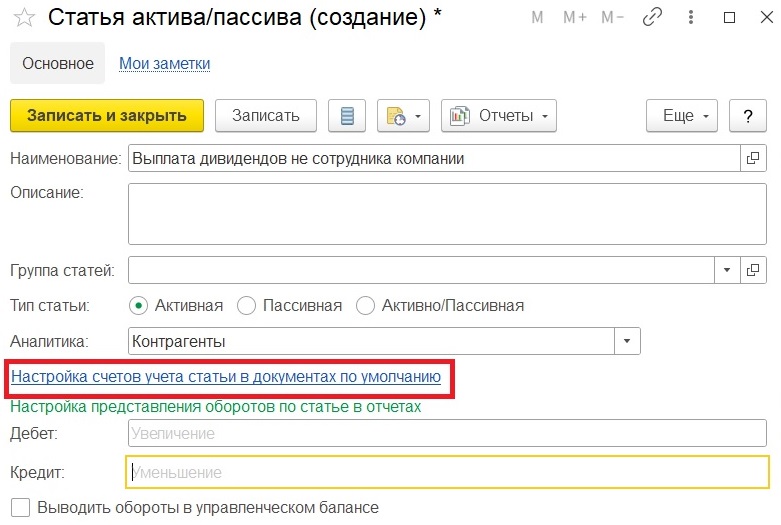Open the Группа статей selection window icon

tap(753, 270)
